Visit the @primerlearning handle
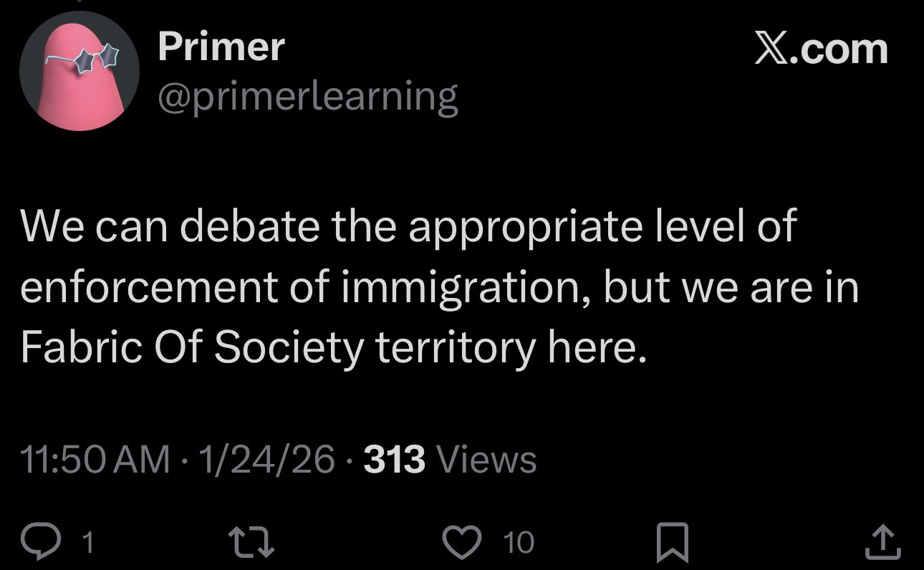This screenshot has width=924, height=570. point(307,97)
